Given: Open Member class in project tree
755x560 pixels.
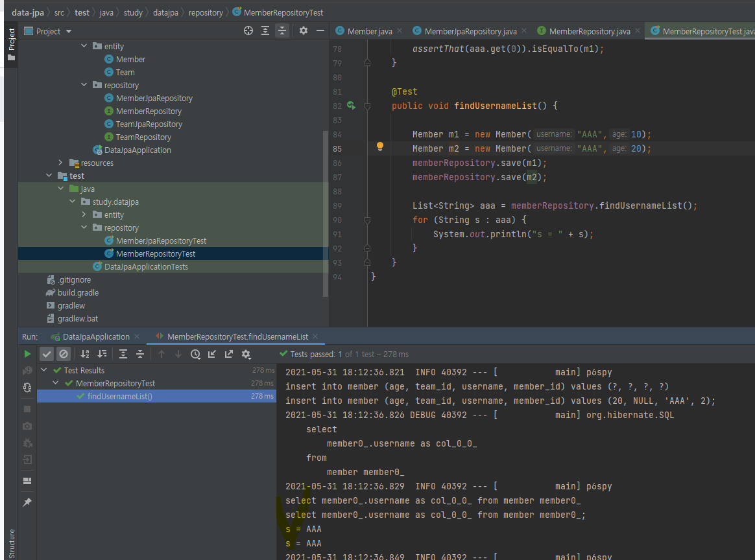Looking at the screenshot, I should click(130, 59).
